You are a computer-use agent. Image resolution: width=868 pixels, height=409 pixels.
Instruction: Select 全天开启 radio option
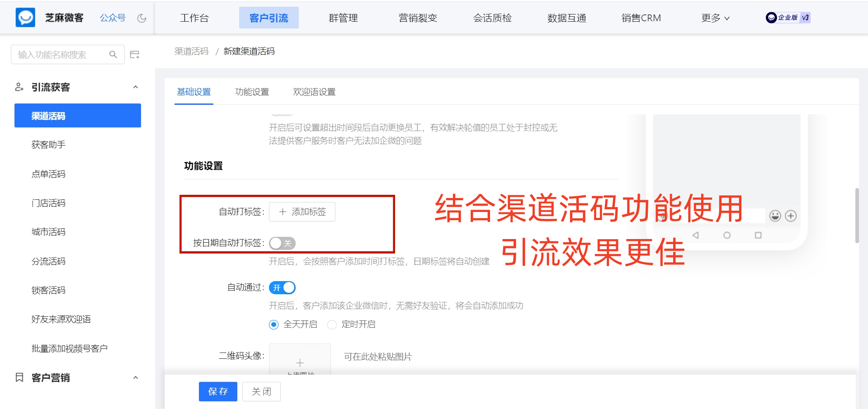(274, 324)
